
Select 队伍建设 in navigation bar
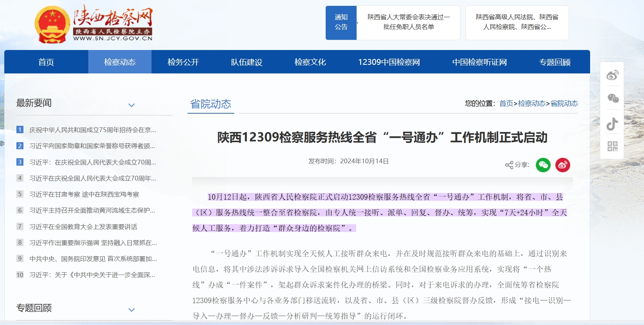pos(246,62)
